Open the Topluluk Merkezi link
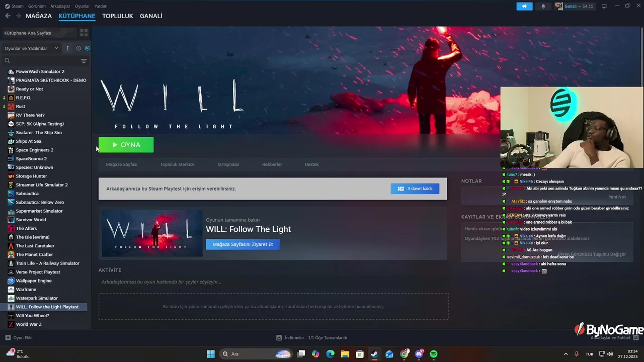This screenshot has height=362, width=644. click(x=177, y=164)
